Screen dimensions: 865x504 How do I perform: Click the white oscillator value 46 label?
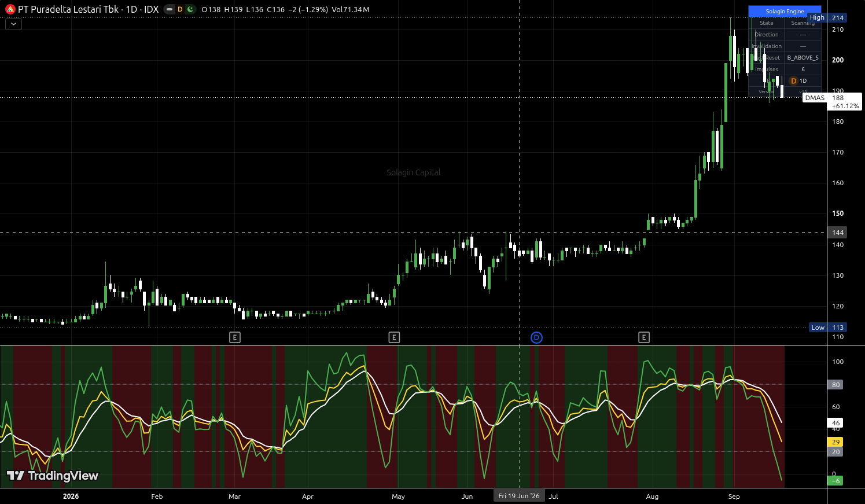point(835,424)
